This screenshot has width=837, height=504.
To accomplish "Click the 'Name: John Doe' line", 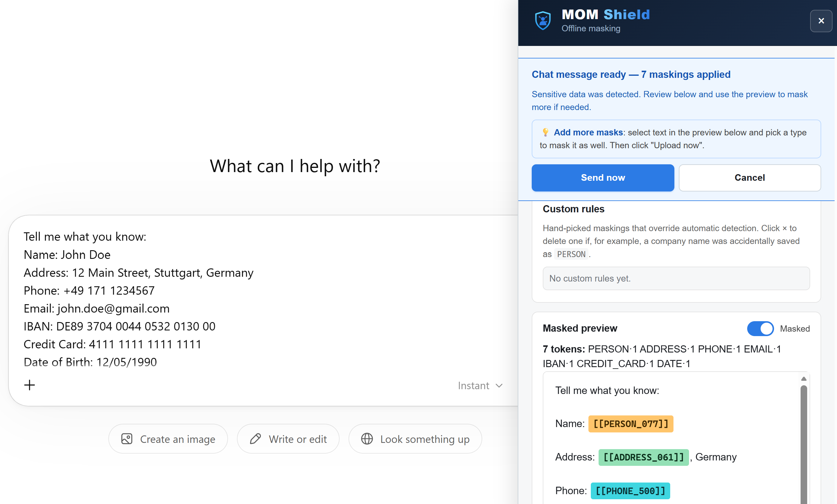I will [x=67, y=255].
